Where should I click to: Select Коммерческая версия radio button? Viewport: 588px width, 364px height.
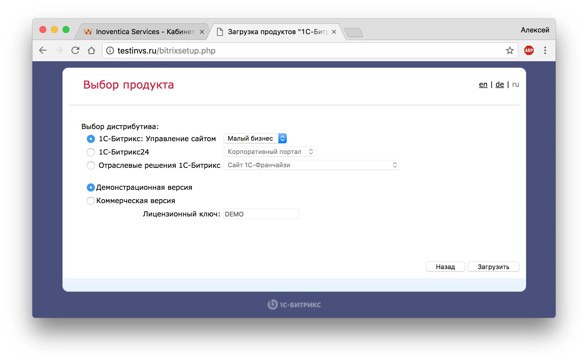point(91,201)
